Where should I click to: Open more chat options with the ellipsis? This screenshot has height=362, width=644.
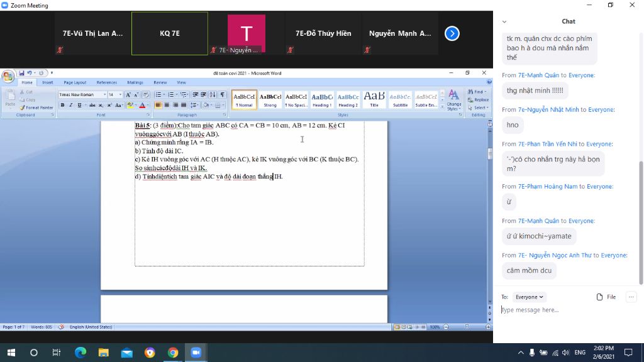click(x=631, y=297)
